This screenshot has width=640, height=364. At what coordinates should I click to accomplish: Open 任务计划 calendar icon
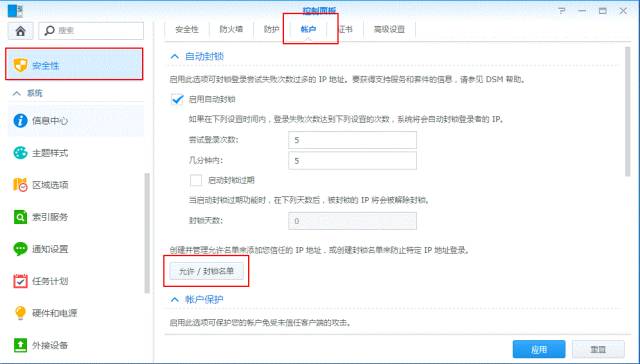[20, 281]
